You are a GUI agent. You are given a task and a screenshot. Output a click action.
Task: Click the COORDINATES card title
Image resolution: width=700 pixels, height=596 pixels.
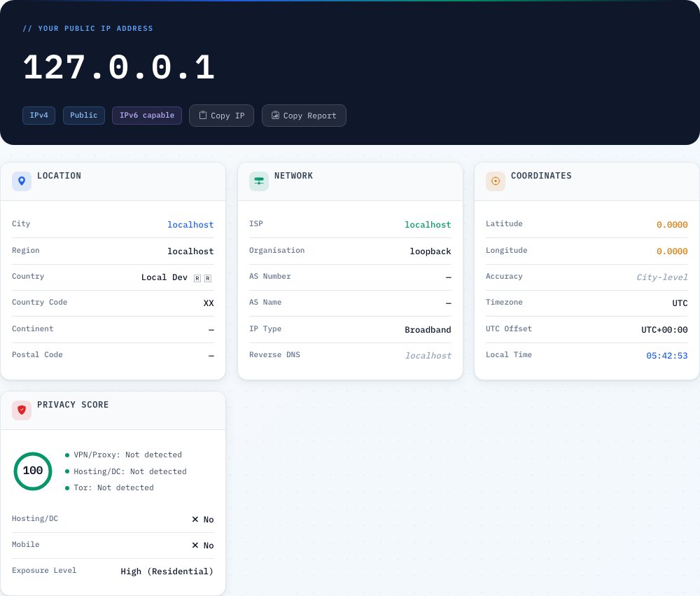click(x=541, y=176)
